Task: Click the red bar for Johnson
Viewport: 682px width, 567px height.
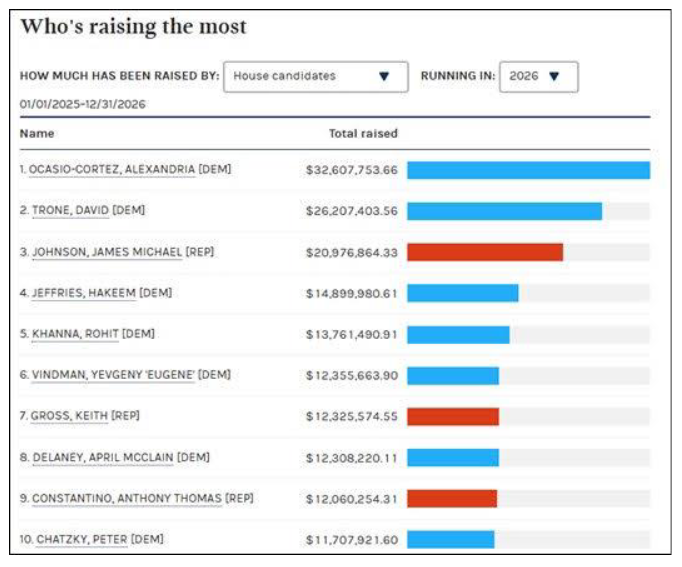Action: 485,252
